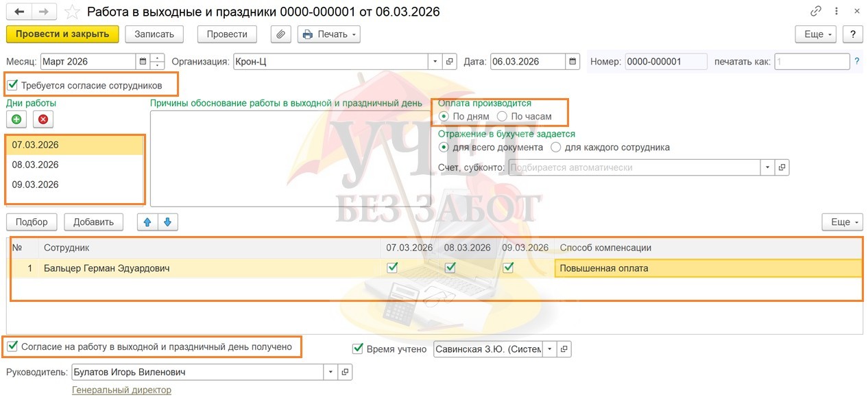Copy document link with chain icon

pyautogui.click(x=816, y=12)
